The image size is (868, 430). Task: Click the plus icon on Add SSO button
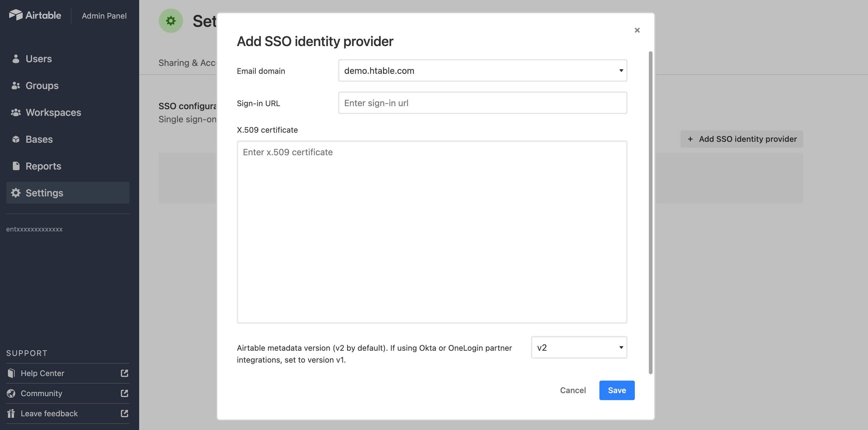click(690, 139)
